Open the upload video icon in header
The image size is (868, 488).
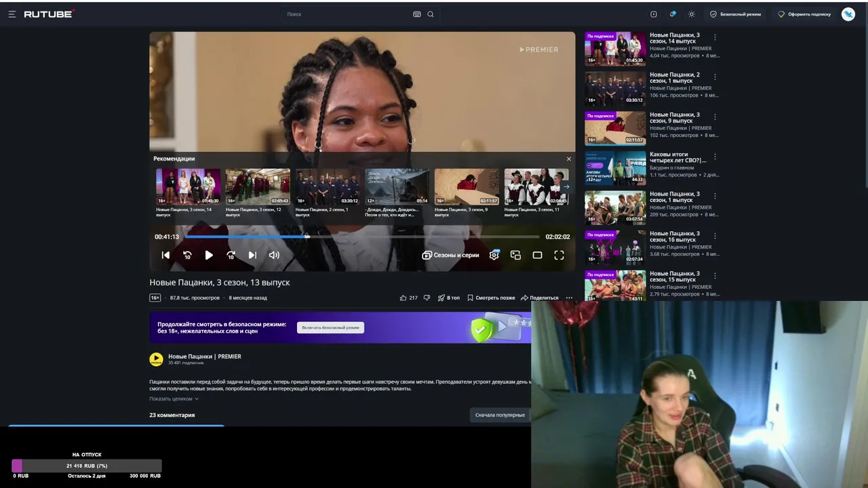[x=654, y=14]
